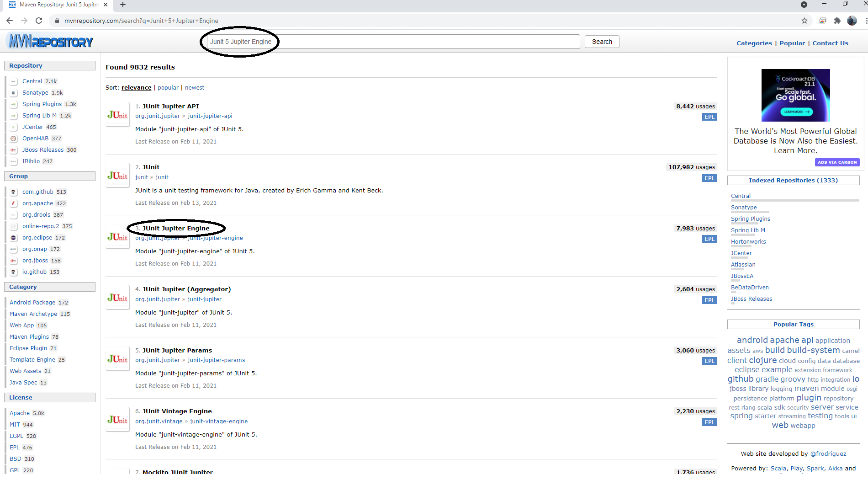Screen dimensions: 868x480
Task: Filter by Java Spec category
Action: pos(23,383)
